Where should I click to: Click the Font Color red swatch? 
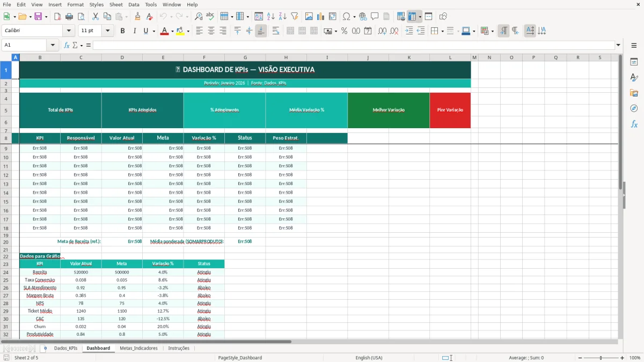164,31
